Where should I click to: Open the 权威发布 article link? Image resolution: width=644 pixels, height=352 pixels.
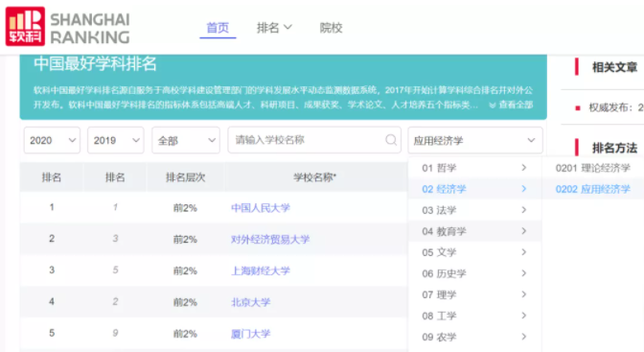616,107
